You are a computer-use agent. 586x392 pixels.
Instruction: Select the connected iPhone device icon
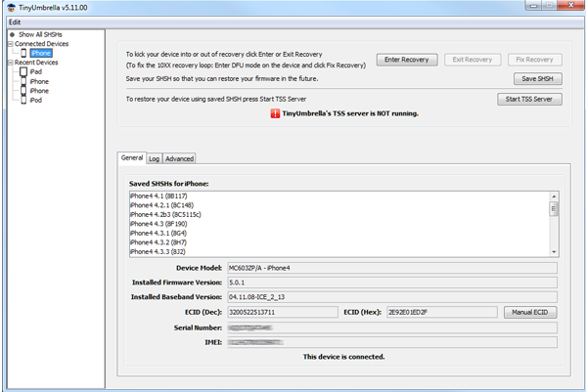point(23,53)
